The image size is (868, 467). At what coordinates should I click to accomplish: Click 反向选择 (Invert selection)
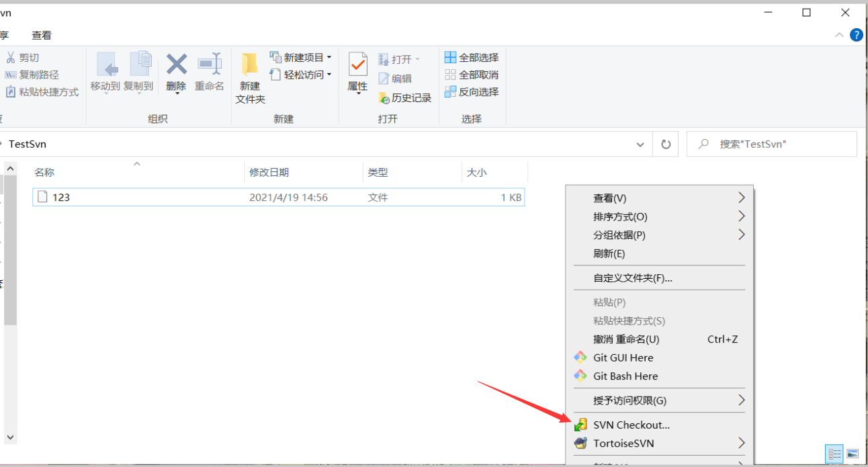(x=472, y=92)
